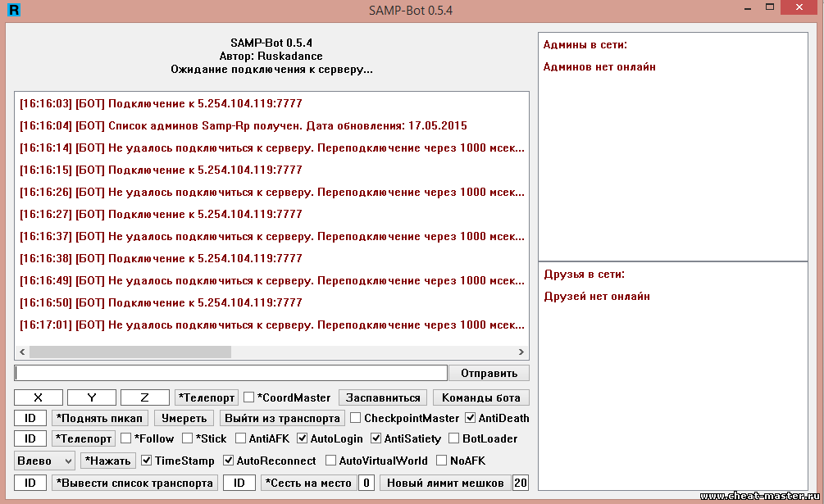Screen dimensions: 824x504
Task: Select the 16:16:03 connection log line
Action: [x=161, y=103]
